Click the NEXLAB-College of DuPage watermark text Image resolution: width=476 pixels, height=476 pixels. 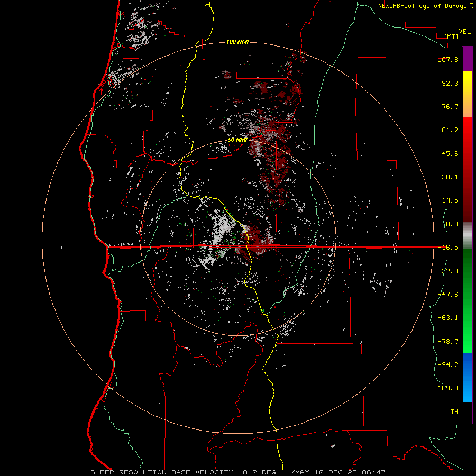click(425, 6)
